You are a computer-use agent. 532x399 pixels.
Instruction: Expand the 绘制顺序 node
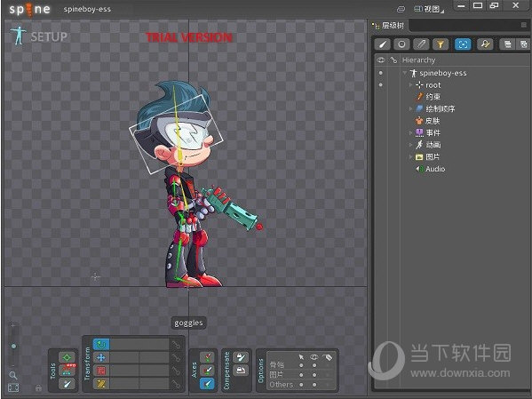[410, 108]
